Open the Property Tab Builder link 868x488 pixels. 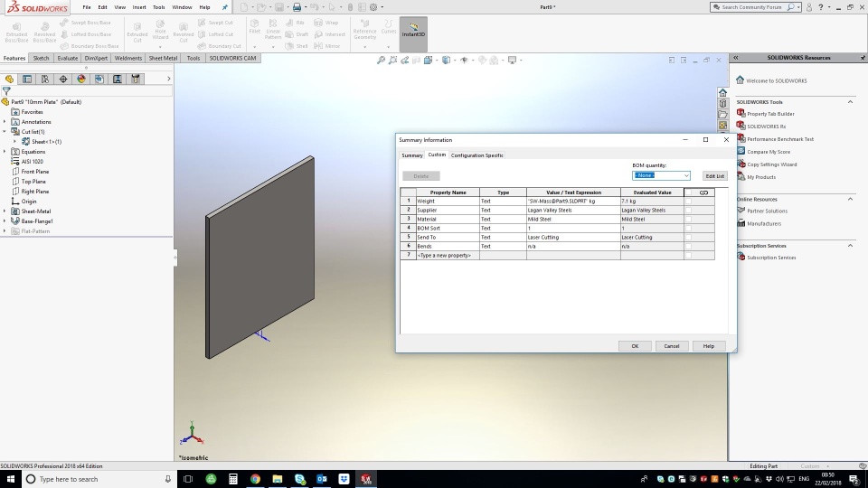point(770,114)
